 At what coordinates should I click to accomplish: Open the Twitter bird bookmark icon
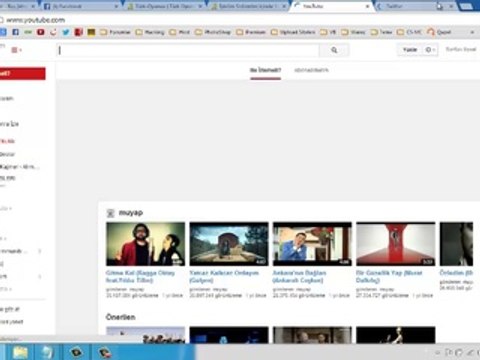(66, 32)
